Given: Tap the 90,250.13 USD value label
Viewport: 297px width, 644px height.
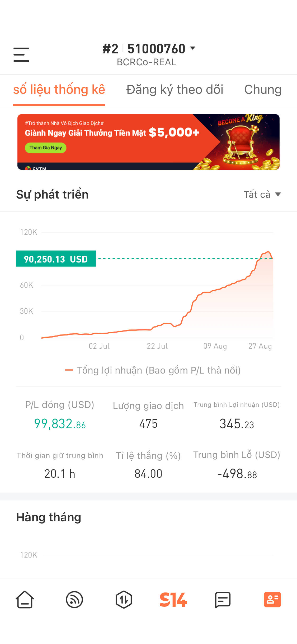Looking at the screenshot, I should (56, 259).
